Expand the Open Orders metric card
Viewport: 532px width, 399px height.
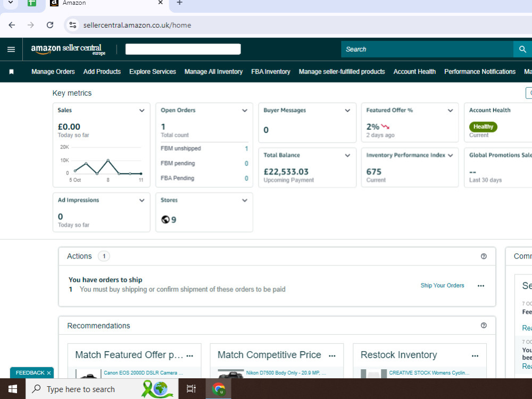coord(245,111)
